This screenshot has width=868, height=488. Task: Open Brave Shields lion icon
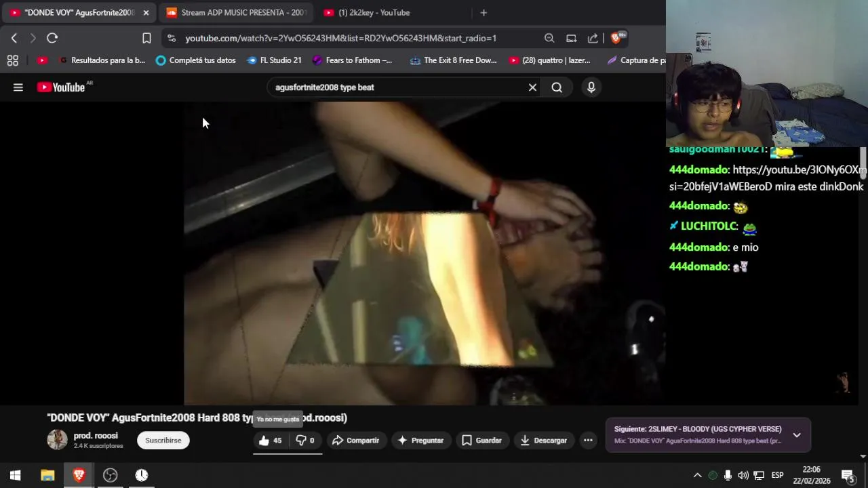[x=616, y=38]
